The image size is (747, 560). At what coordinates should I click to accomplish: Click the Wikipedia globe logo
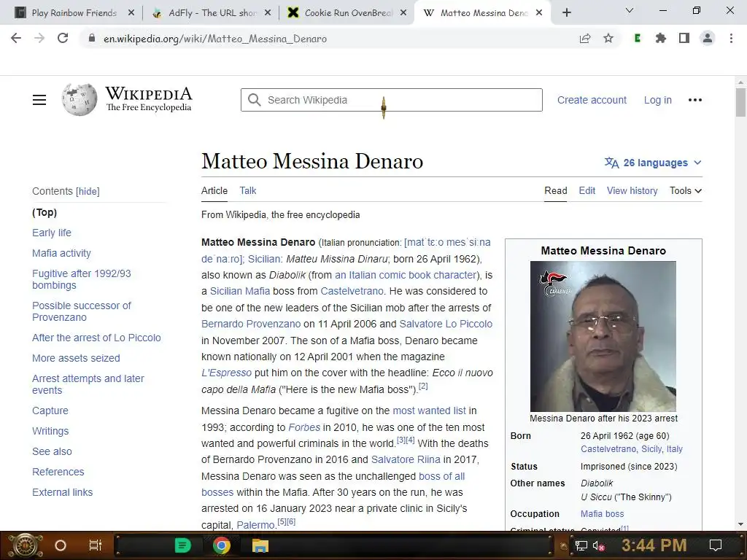coord(79,99)
